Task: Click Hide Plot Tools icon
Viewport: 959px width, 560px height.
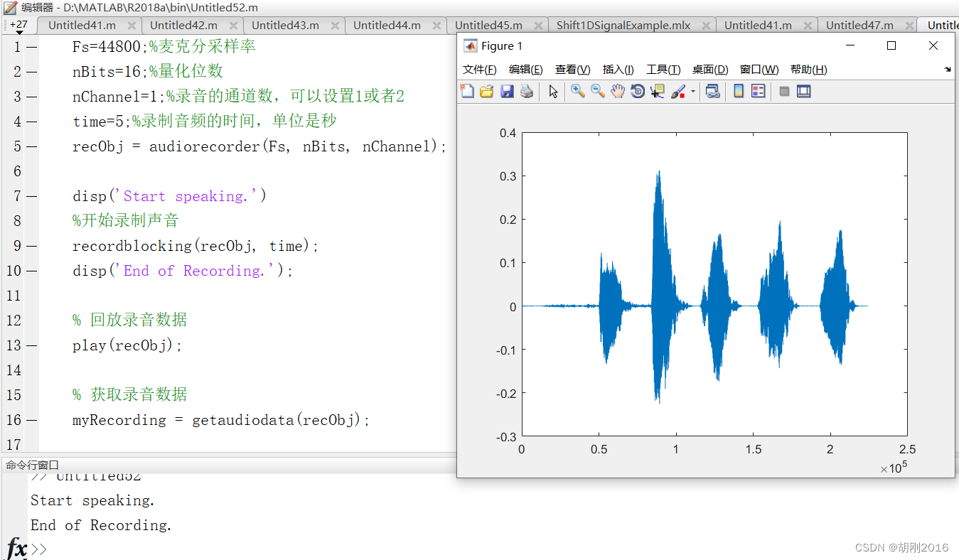Action: click(784, 91)
